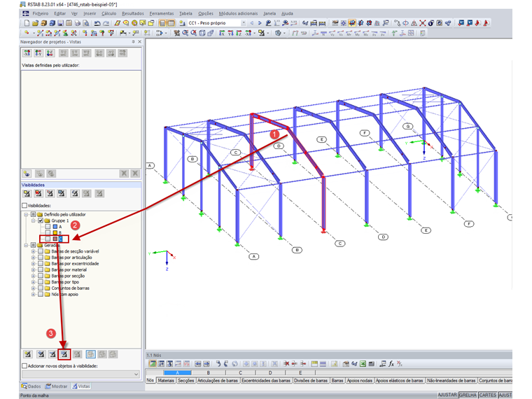Click the red X delete results toolbar icon
Screen dimensions: 532x399
point(422,23)
